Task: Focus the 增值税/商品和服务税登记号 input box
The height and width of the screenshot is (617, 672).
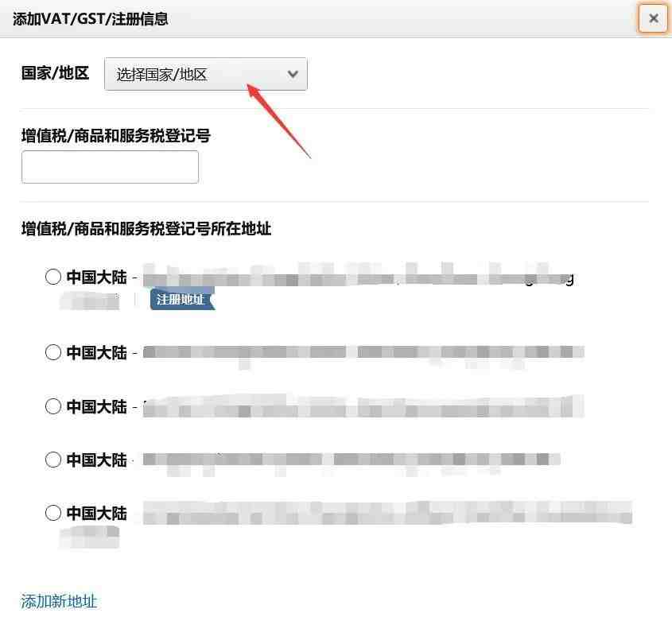Action: pos(110,167)
